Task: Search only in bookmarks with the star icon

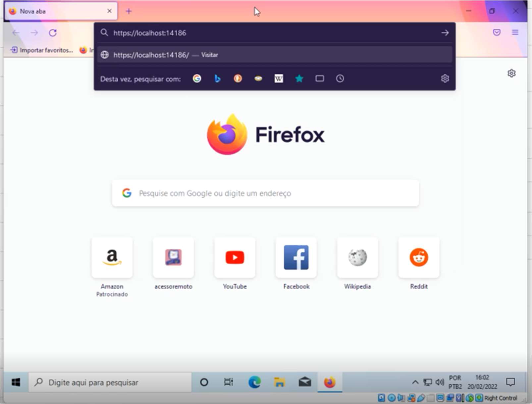Action: point(299,78)
